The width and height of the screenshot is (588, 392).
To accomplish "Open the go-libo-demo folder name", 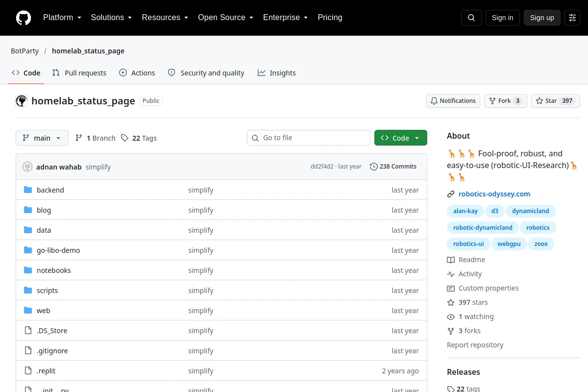I will [x=58, y=250].
